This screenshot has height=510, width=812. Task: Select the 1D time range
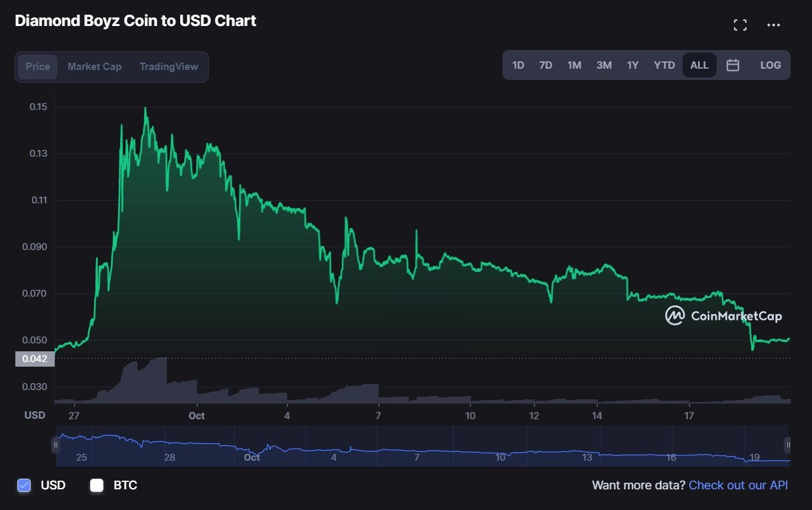click(518, 65)
